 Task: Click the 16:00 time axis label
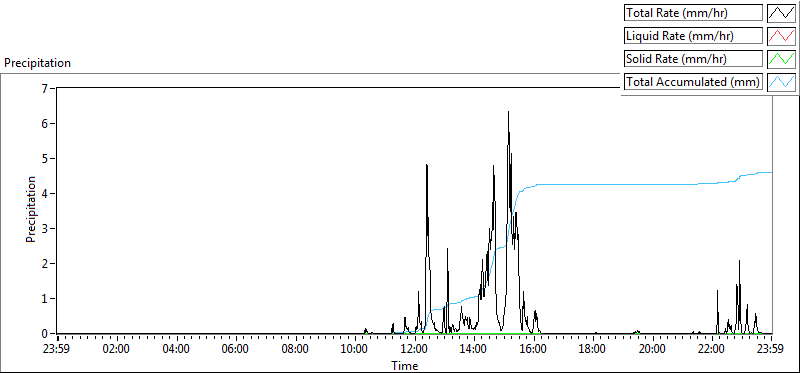point(534,350)
